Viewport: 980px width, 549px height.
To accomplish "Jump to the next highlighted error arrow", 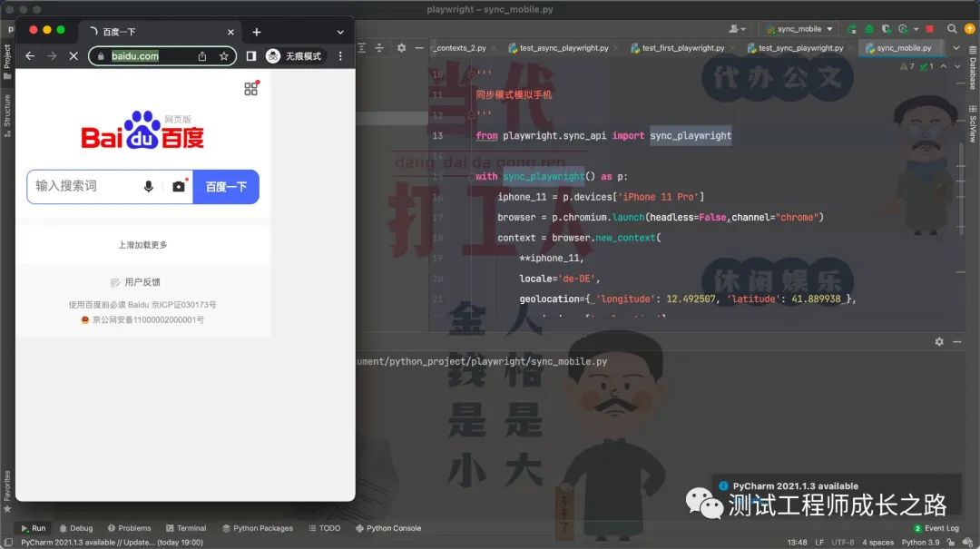I will pyautogui.click(x=957, y=66).
